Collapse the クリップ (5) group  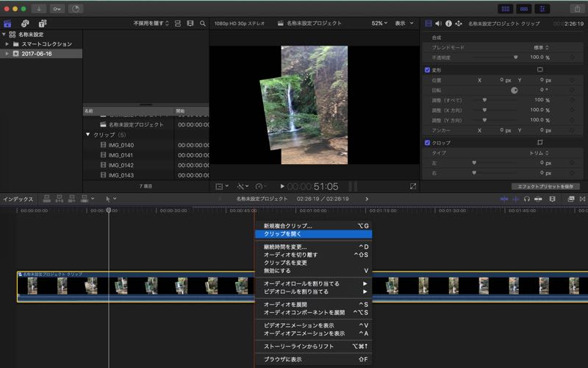click(x=87, y=135)
